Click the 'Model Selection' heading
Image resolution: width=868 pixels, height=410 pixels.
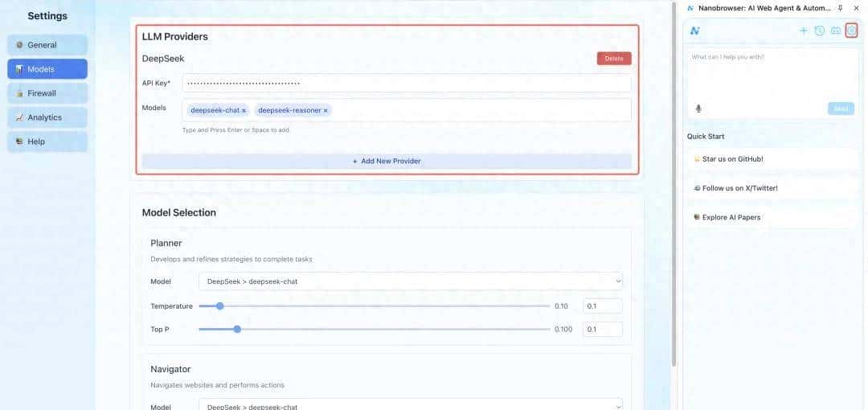coord(178,213)
